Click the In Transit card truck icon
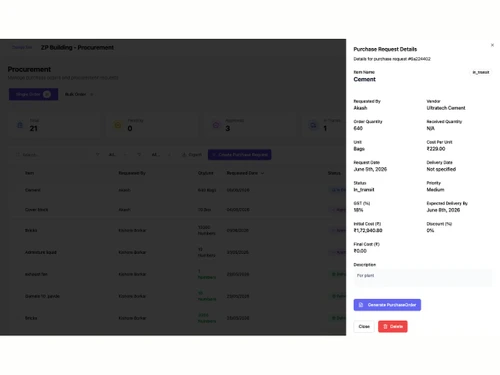 click(x=313, y=125)
